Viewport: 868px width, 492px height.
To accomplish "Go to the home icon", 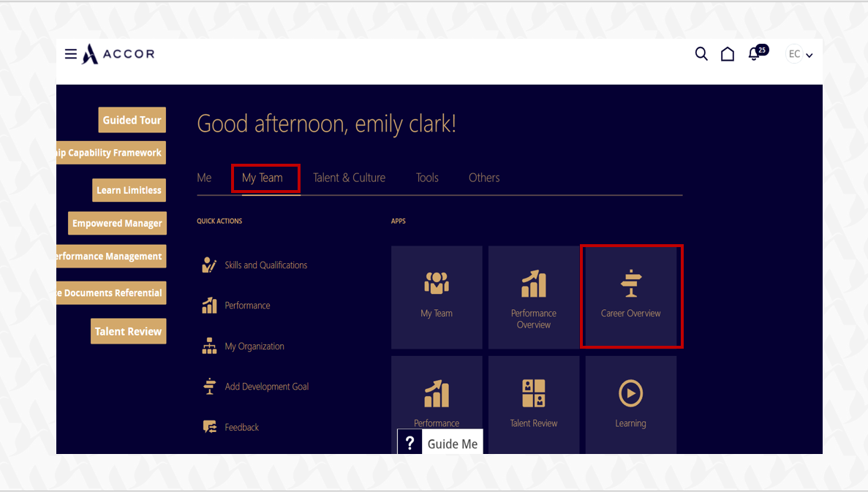I will pos(728,53).
